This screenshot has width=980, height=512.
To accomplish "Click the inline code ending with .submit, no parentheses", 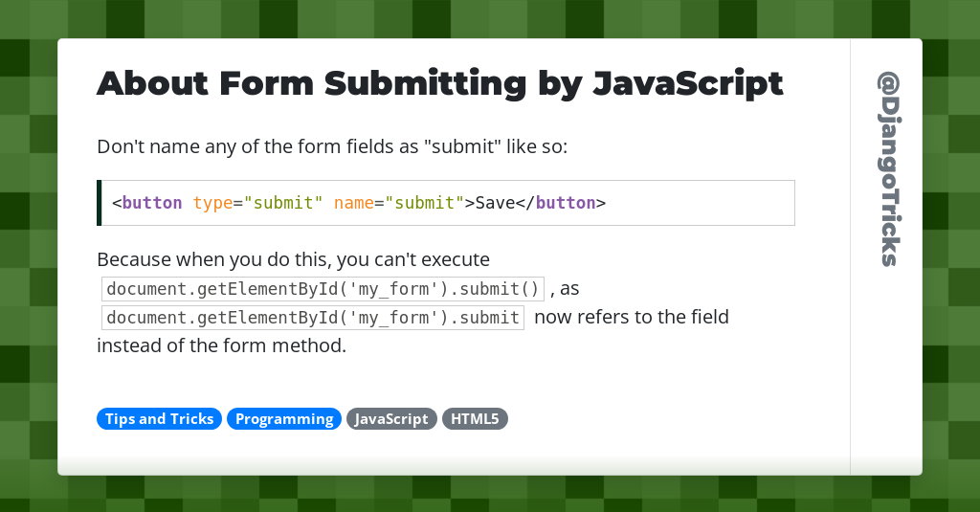I will (x=313, y=318).
